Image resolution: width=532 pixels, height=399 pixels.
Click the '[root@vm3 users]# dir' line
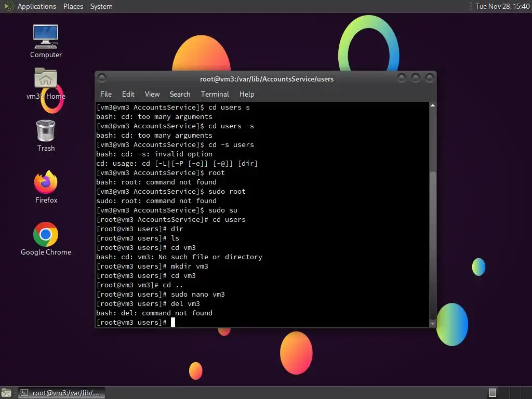click(x=140, y=229)
